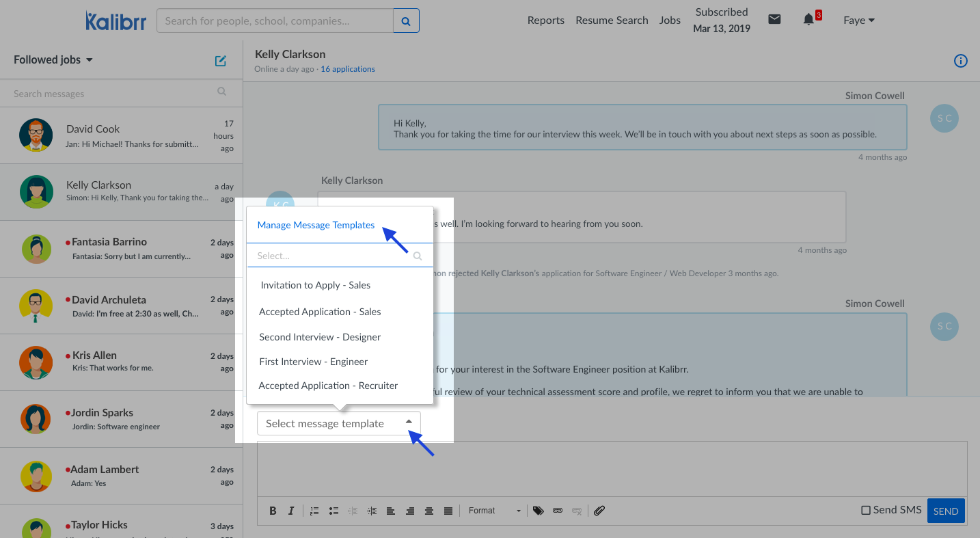Screen dimensions: 980x538
Task: Open notifications via the bell icon
Action: click(809, 19)
